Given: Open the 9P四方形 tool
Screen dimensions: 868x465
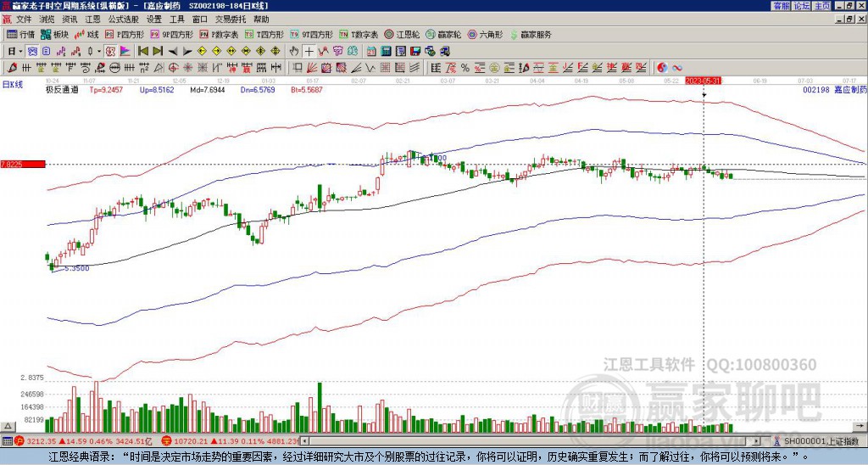Looking at the screenshot, I should click(x=172, y=34).
